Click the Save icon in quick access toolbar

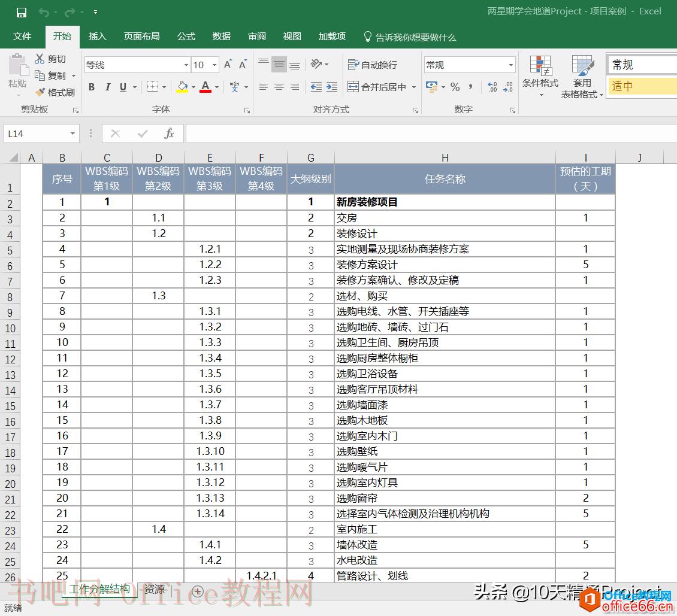pyautogui.click(x=21, y=13)
